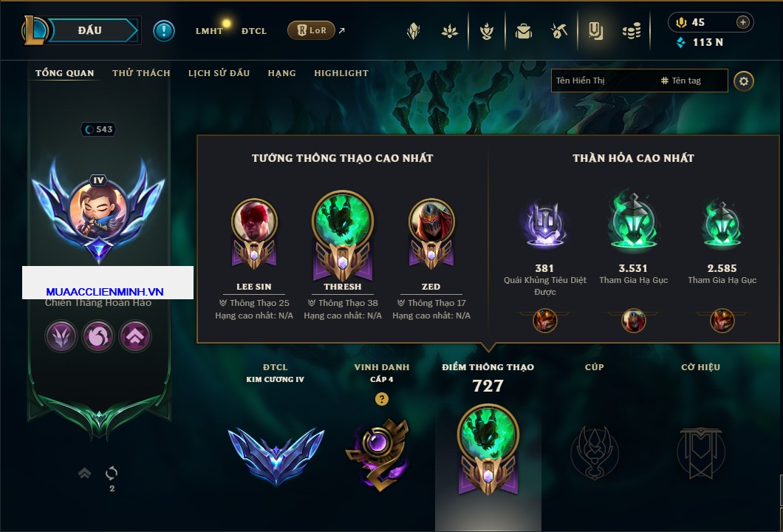783x532 pixels.
Task: Click the refresh cycle icon
Action: coord(112,473)
